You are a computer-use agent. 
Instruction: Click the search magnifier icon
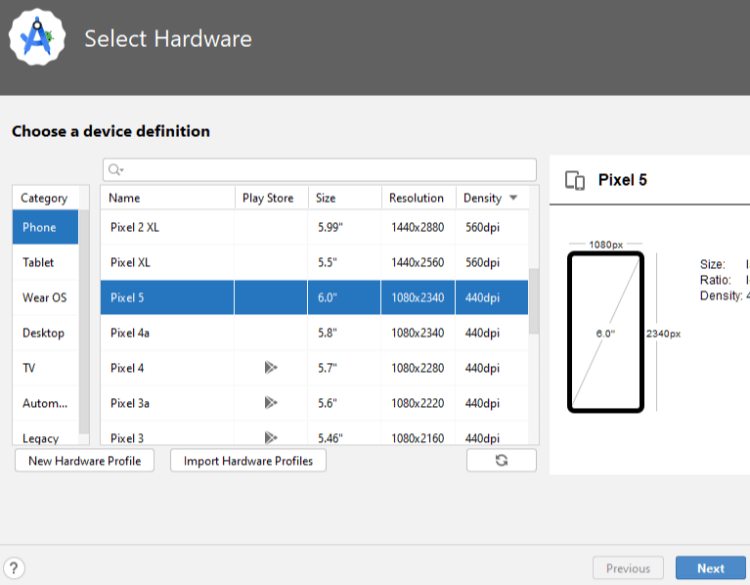116,170
